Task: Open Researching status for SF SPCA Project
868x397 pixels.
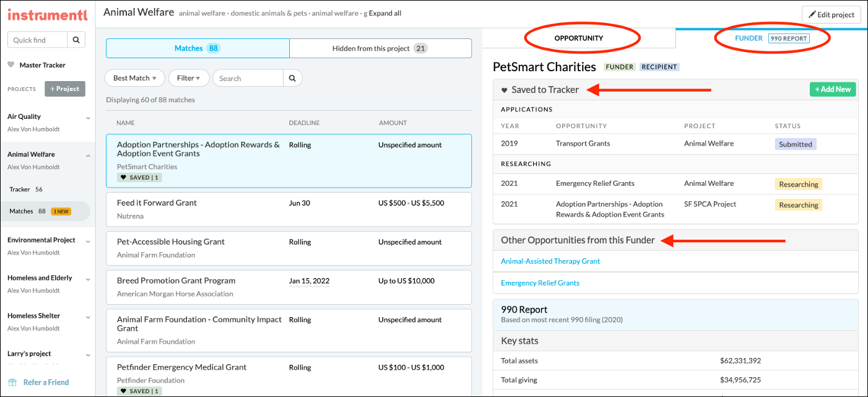Action: pyautogui.click(x=798, y=205)
